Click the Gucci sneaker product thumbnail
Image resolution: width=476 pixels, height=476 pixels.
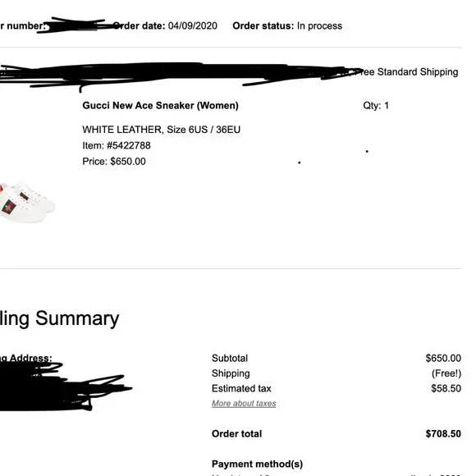tap(27, 202)
